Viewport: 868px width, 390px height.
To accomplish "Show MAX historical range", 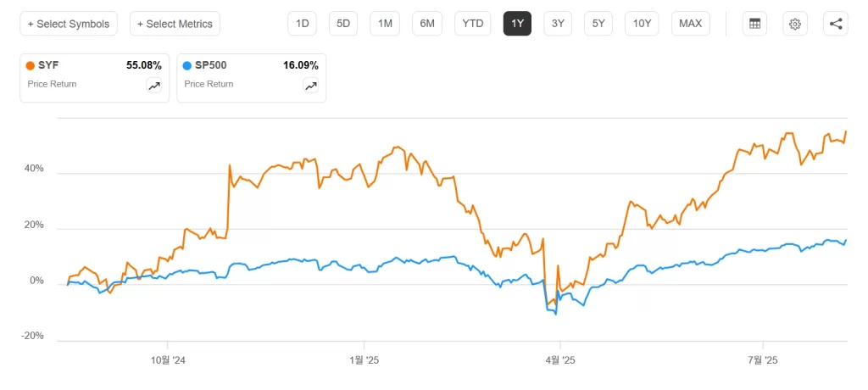I will point(690,24).
